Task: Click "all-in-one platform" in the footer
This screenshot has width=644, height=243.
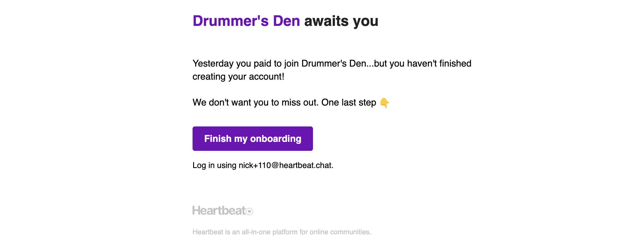Action: tap(269, 232)
